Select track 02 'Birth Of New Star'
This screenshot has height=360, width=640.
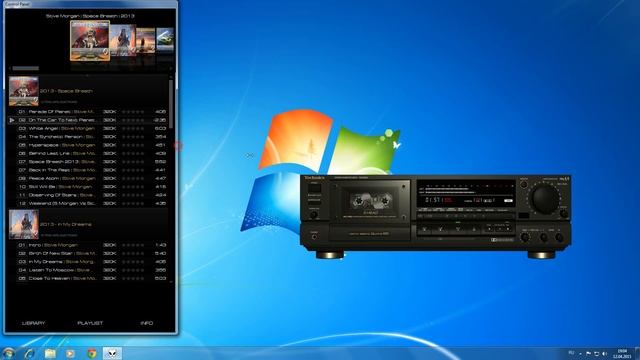click(x=88, y=253)
